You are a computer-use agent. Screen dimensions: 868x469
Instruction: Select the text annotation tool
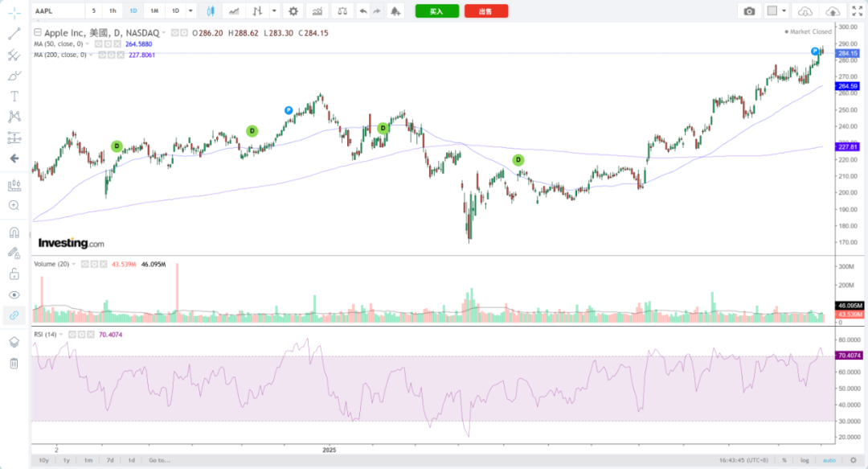click(14, 96)
